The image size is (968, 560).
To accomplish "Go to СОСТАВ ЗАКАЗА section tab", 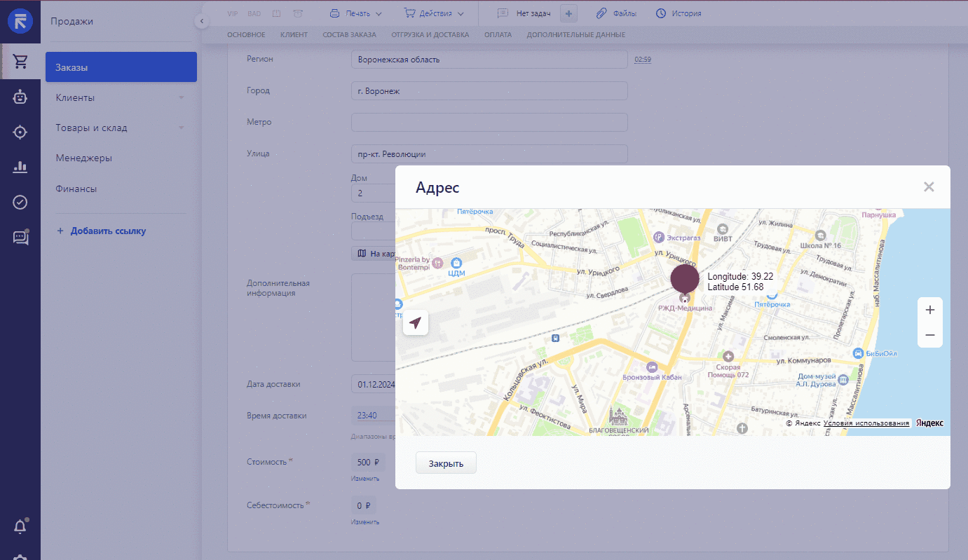I will click(349, 35).
